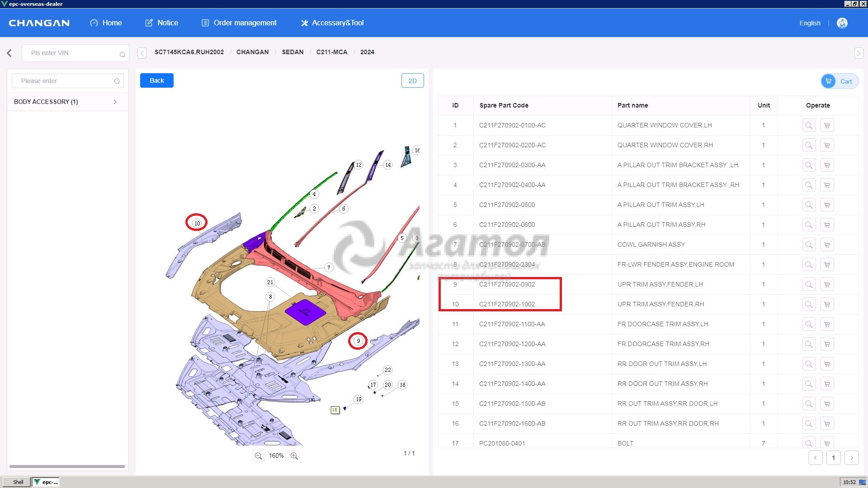
Task: Expand right side panel arrow
Action: [859, 53]
